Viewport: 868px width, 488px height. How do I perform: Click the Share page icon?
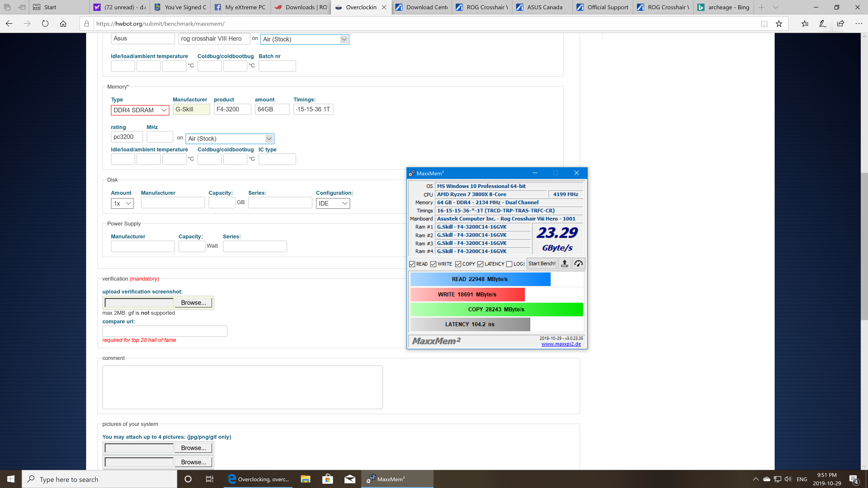[x=840, y=23]
